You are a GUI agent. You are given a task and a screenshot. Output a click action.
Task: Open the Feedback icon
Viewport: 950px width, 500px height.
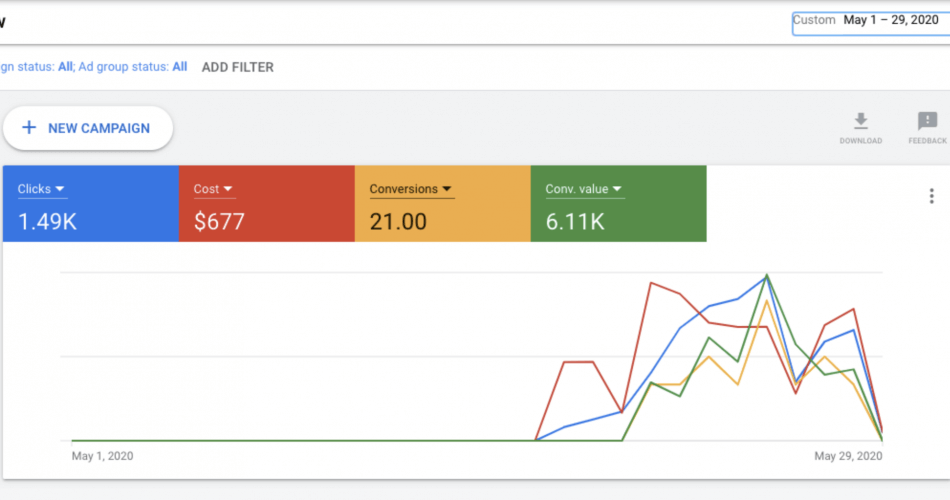click(927, 123)
